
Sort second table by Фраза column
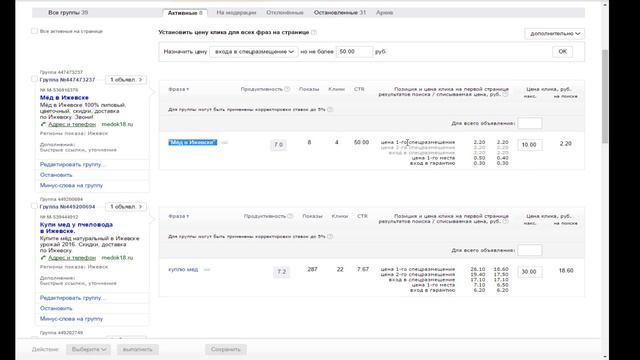pyautogui.click(x=178, y=216)
